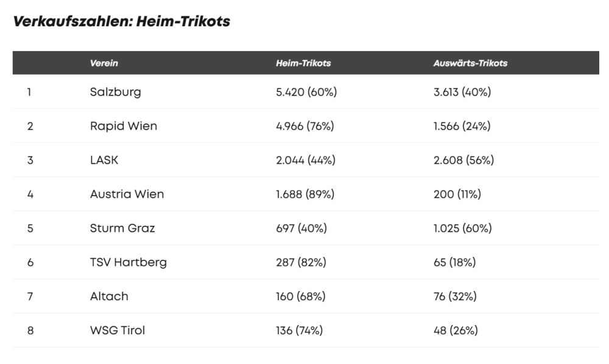Click WSG Tirol's home value 136 (74%)

[x=299, y=331]
